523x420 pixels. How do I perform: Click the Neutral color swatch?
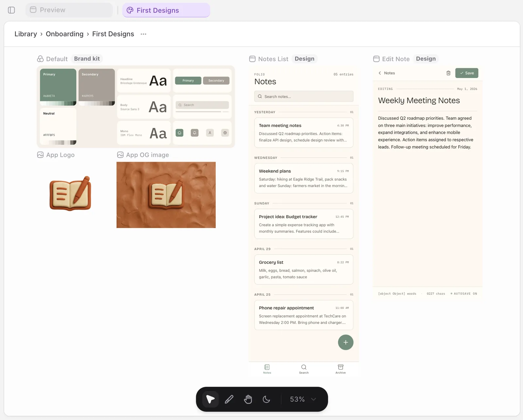point(58,126)
